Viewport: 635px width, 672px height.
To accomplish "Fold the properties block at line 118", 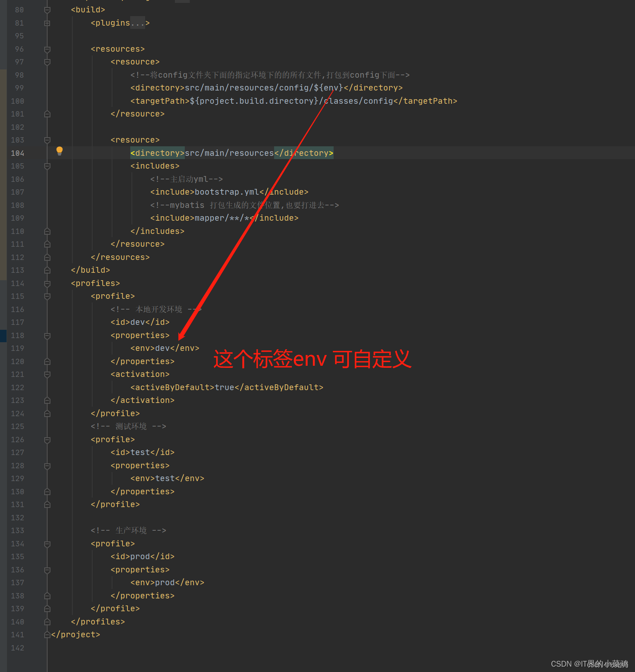I will (47, 336).
